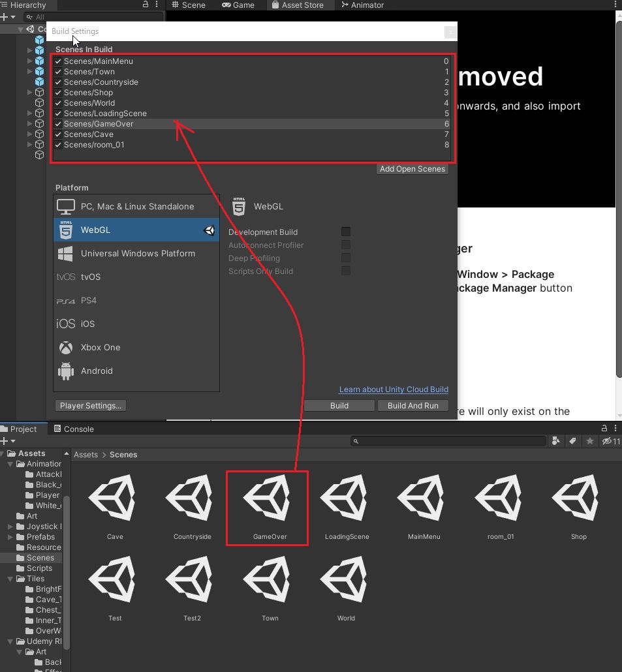Expand the Joystick folder in Project tree
The height and width of the screenshot is (672, 622).
coord(10,527)
